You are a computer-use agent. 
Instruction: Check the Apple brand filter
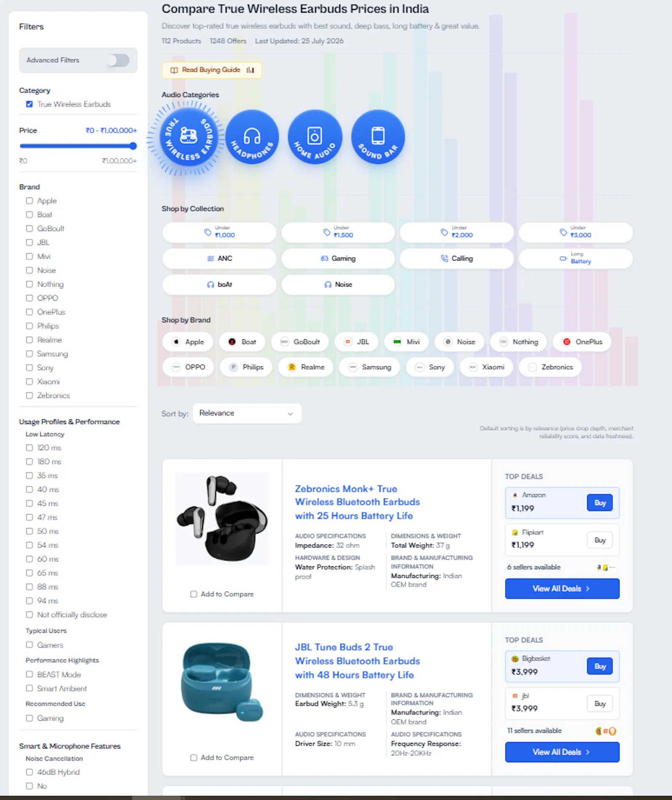click(x=29, y=201)
